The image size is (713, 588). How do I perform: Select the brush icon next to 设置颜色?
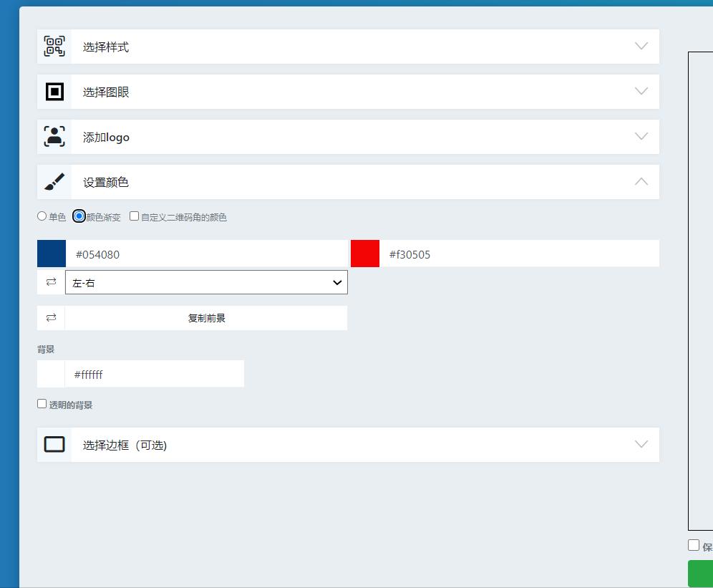(x=54, y=181)
